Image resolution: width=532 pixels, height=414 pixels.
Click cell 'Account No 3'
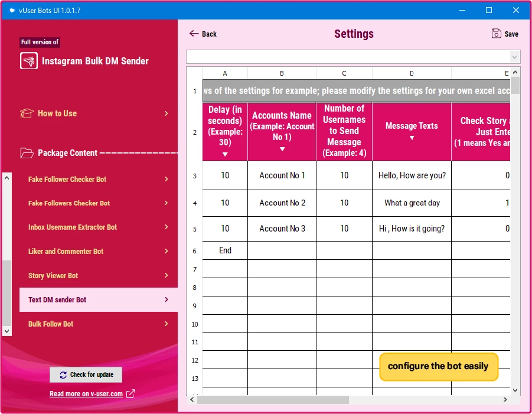(282, 229)
